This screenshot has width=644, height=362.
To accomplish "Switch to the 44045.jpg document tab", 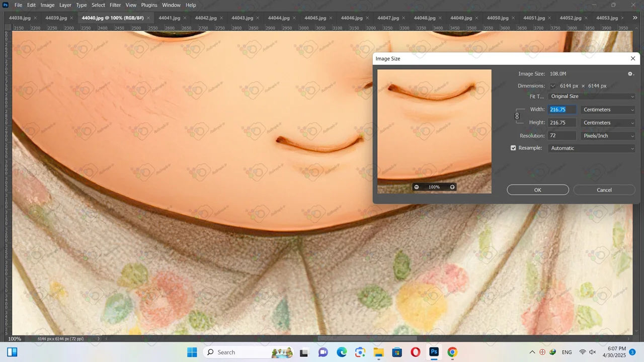I will pyautogui.click(x=315, y=18).
